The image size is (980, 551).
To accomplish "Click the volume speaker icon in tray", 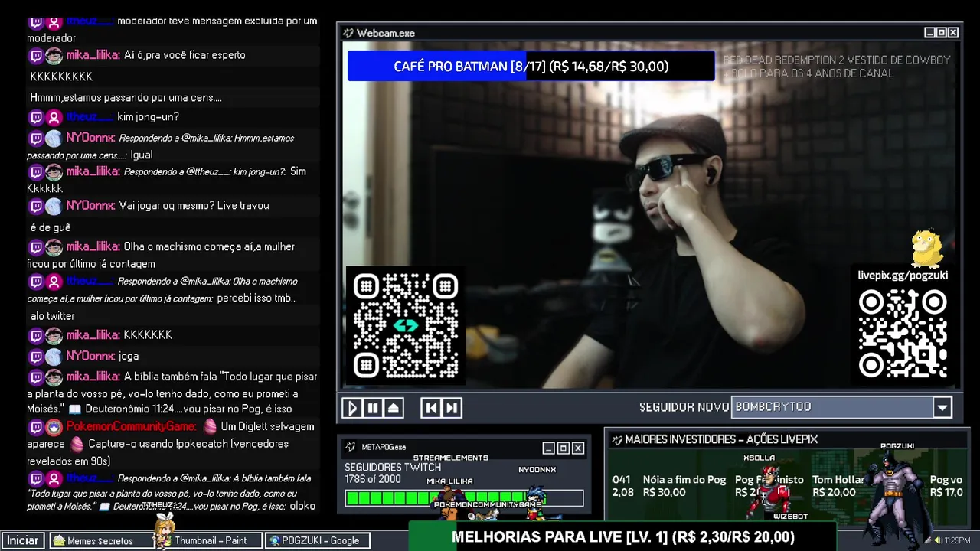I will point(937,540).
